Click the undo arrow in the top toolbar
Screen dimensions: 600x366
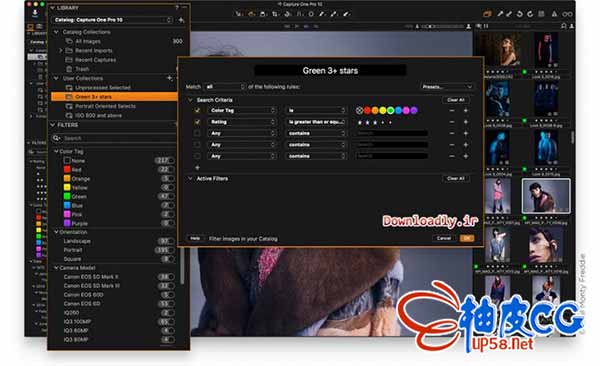point(520,14)
